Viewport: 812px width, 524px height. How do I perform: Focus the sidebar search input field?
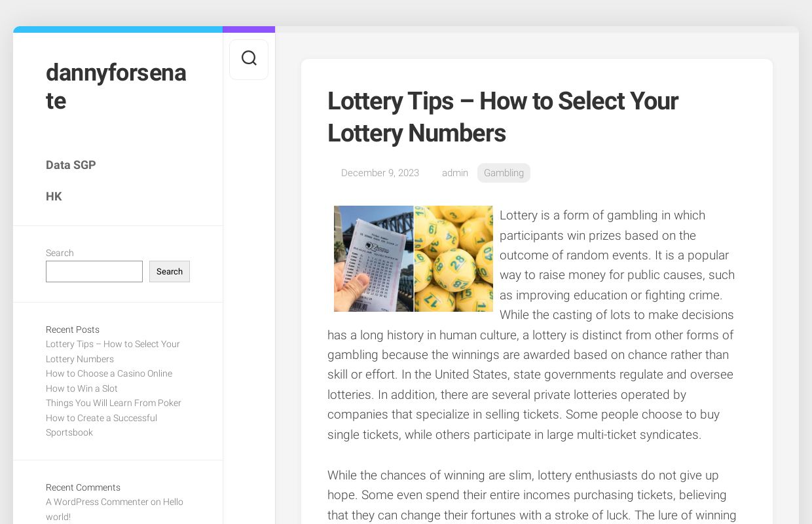click(94, 272)
